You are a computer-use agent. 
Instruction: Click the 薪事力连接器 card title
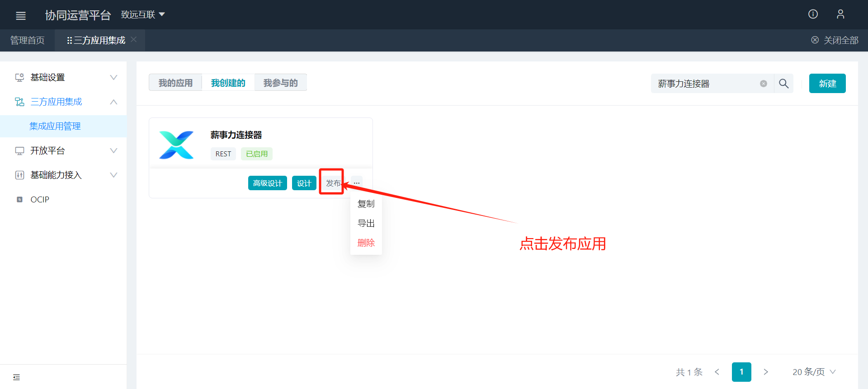[x=236, y=135]
